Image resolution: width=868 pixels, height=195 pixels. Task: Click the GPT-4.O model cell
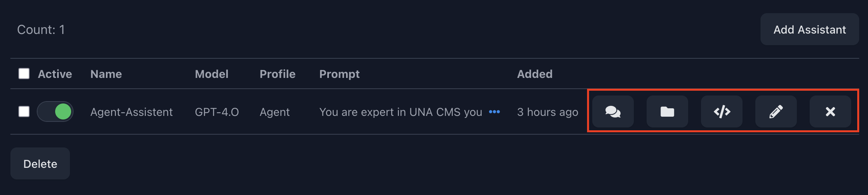(x=217, y=112)
